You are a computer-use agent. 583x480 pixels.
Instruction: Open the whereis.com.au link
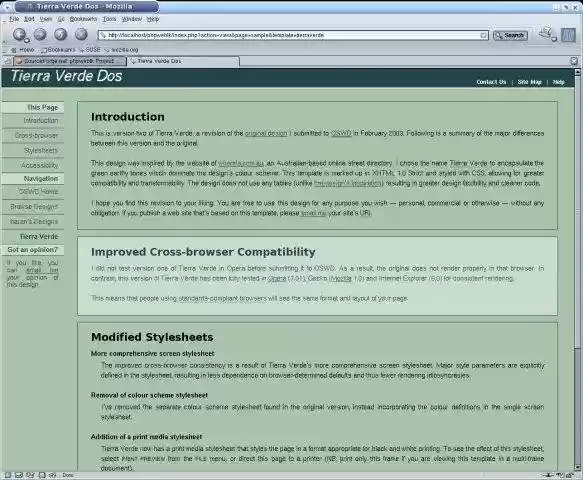(x=241, y=163)
